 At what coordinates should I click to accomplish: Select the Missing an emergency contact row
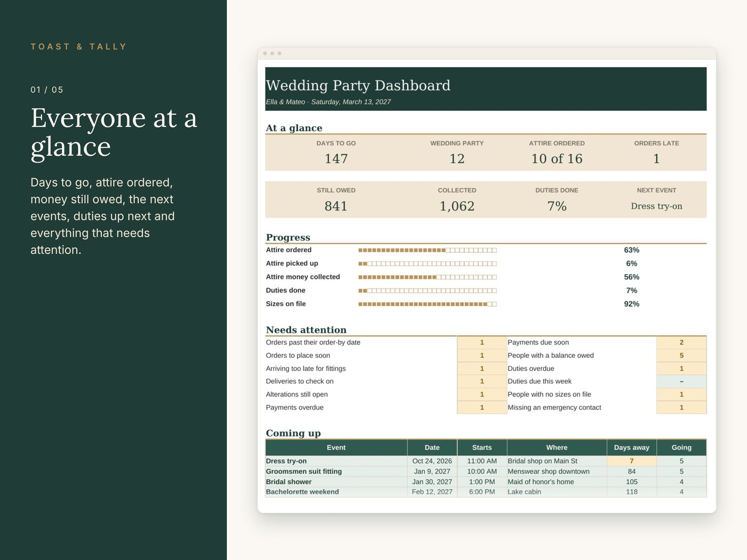(607, 407)
